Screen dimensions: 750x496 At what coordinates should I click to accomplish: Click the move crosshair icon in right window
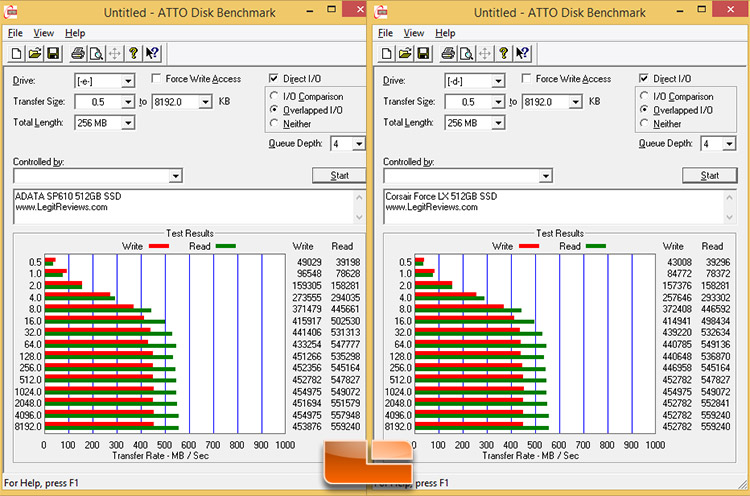click(x=485, y=53)
